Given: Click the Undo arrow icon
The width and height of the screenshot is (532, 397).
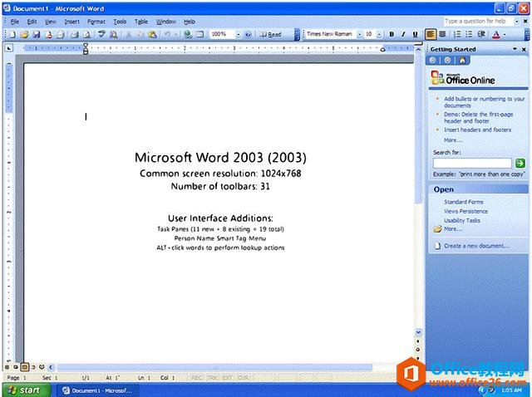Looking at the screenshot, I should coord(167,34).
